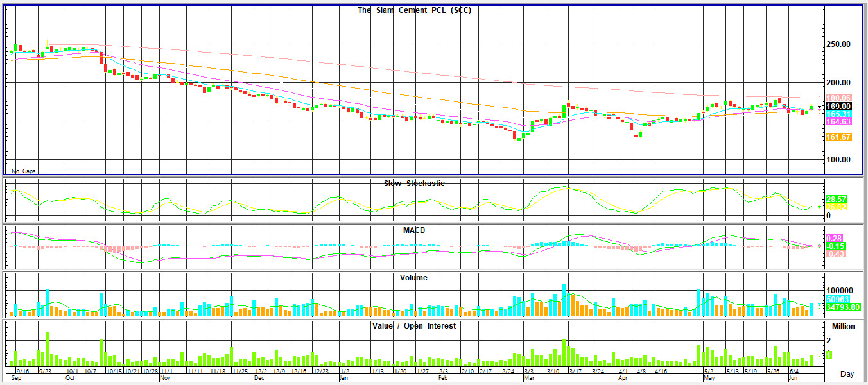Viewport: 868px width, 385px height.
Task: Click the Oct month marker on time axis
Action: 70,379
